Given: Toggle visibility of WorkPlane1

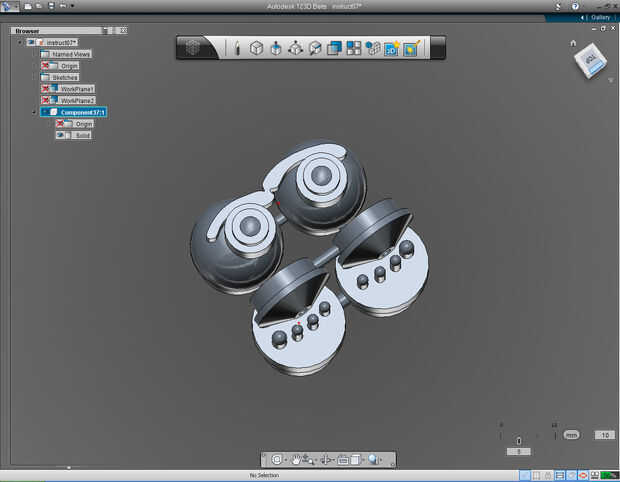Looking at the screenshot, I should [45, 89].
